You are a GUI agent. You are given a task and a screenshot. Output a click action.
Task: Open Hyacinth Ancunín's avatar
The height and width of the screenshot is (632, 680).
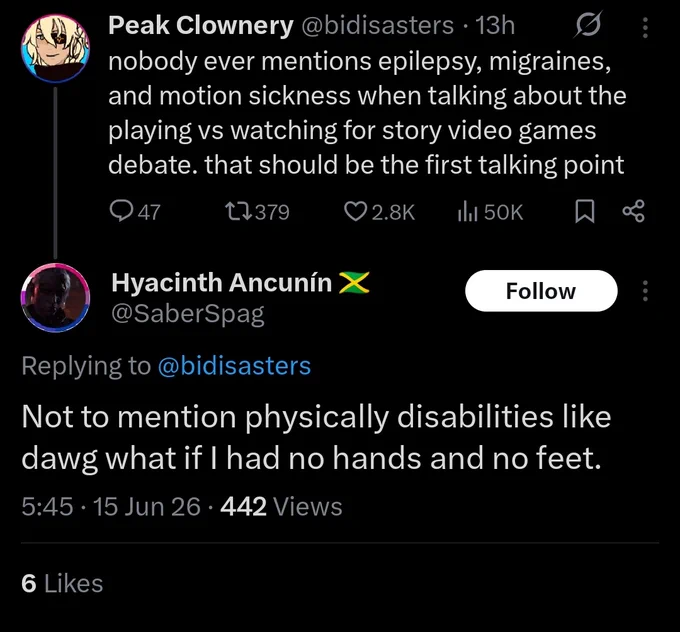[56, 298]
